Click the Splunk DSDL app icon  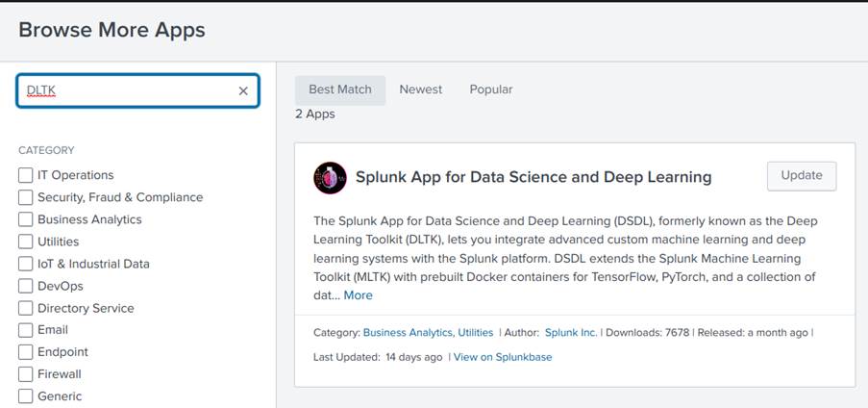pos(330,178)
